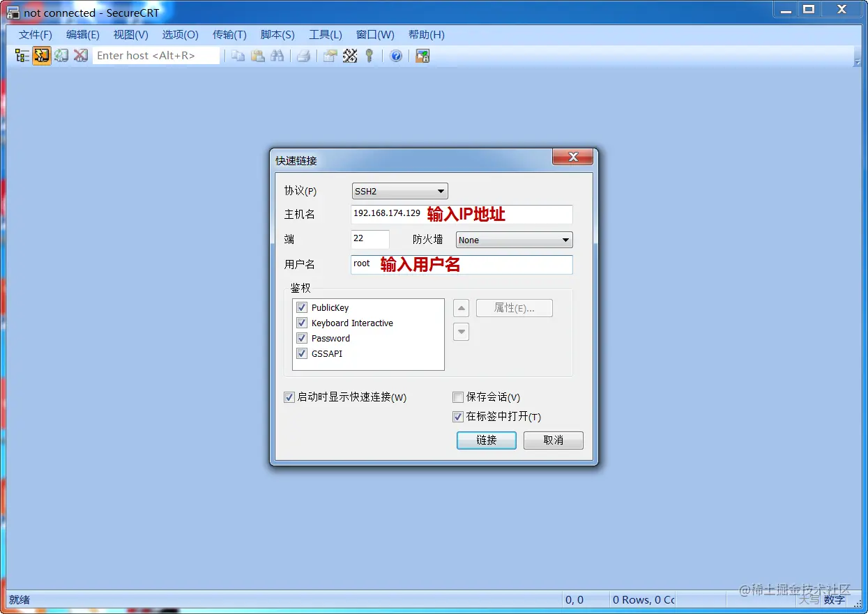Screen dimensions: 868x614
Task: Close the 快速链接 dialog with red X
Action: tap(573, 157)
